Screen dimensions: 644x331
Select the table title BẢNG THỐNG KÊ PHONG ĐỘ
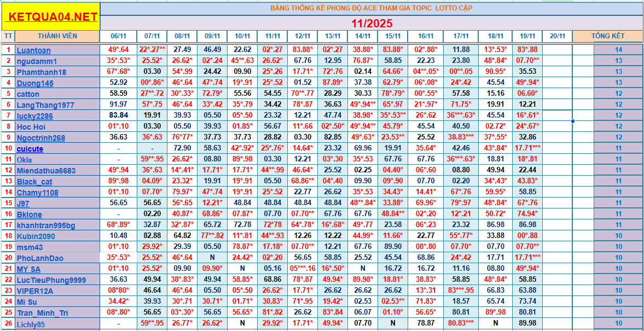pos(372,8)
